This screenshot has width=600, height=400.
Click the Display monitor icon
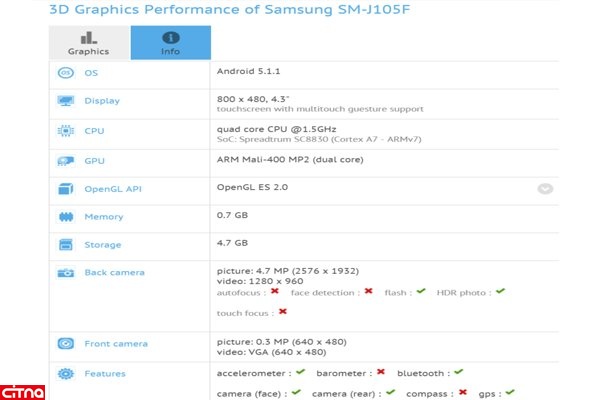[x=66, y=101]
